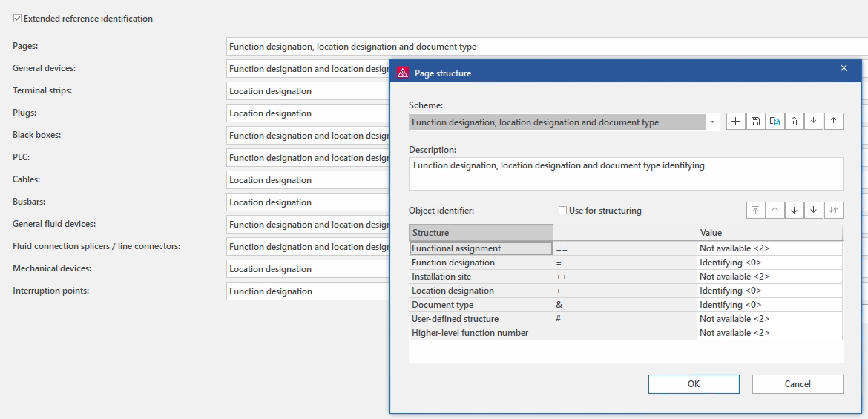Click the plus icon to create new scheme
The height and width of the screenshot is (419, 868).
[x=736, y=122]
